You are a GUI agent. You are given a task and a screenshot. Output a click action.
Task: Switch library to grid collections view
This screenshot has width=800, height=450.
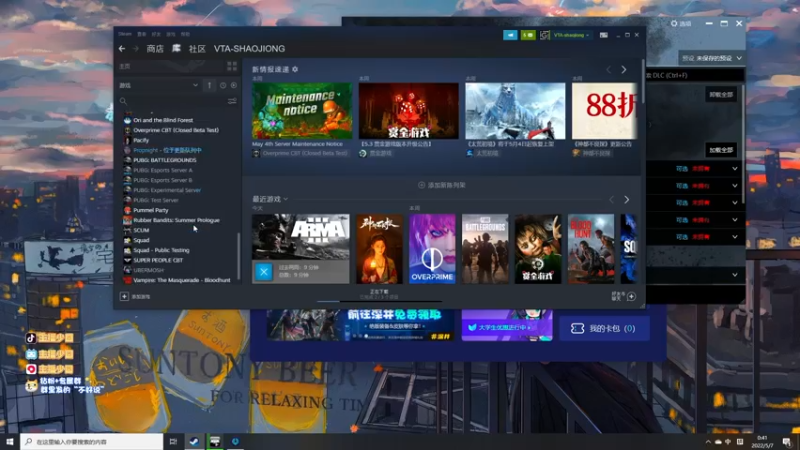232,66
